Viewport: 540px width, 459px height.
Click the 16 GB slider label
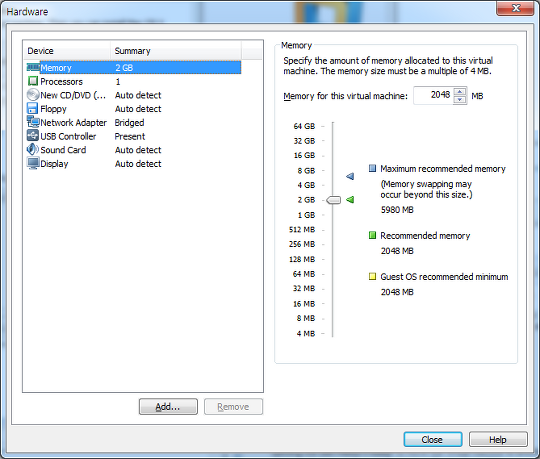304,155
